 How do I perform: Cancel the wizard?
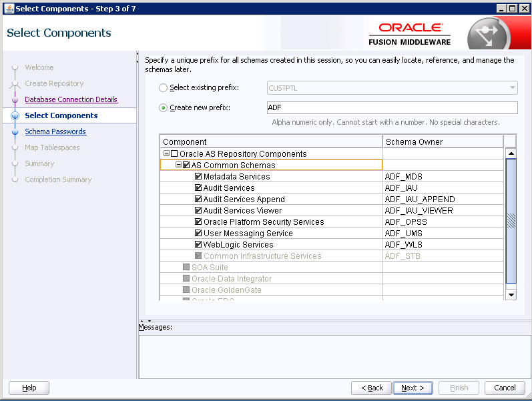click(x=505, y=388)
